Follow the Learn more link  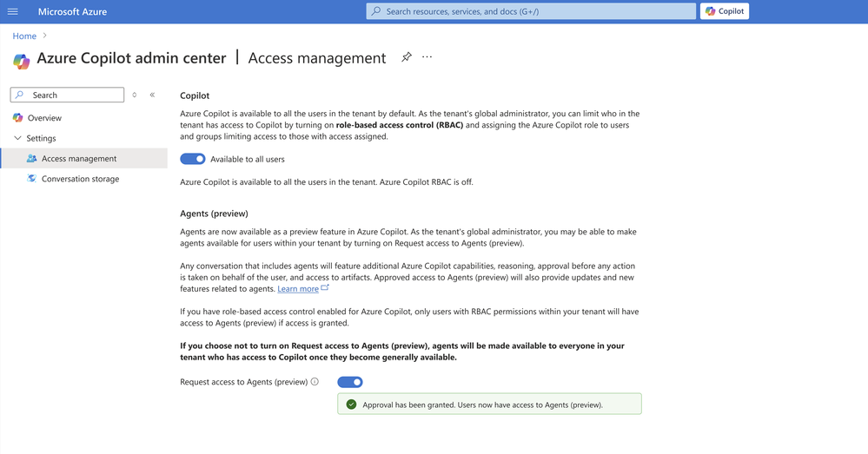click(298, 288)
